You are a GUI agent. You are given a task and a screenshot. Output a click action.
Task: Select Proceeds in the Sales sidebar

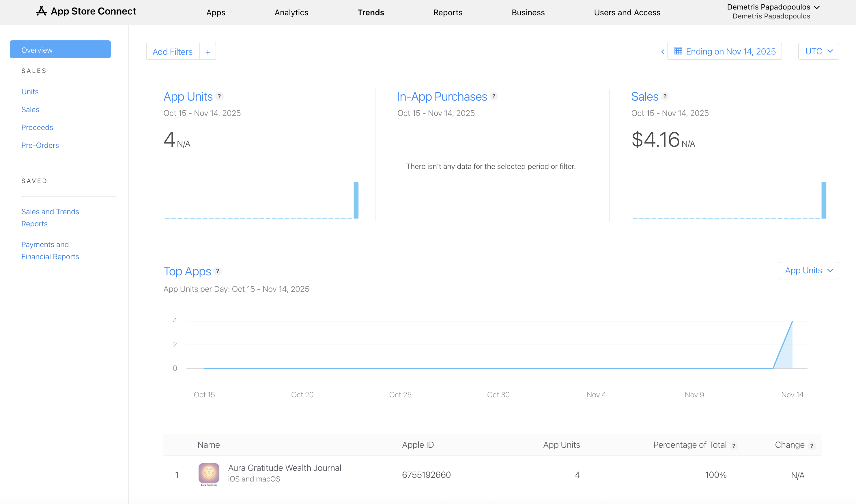pos(37,127)
